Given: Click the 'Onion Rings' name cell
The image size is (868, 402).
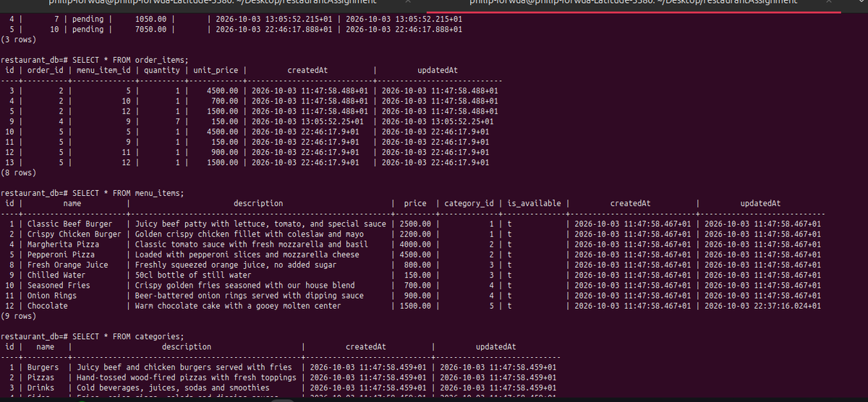Looking at the screenshot, I should [x=52, y=296].
